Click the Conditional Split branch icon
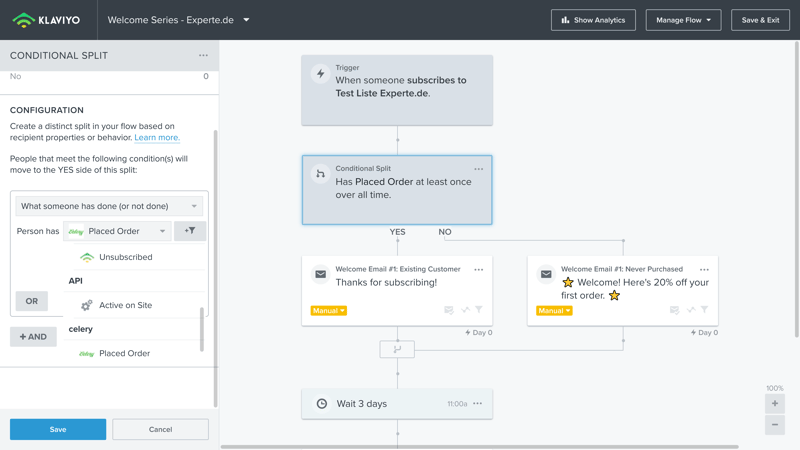 tap(320, 174)
